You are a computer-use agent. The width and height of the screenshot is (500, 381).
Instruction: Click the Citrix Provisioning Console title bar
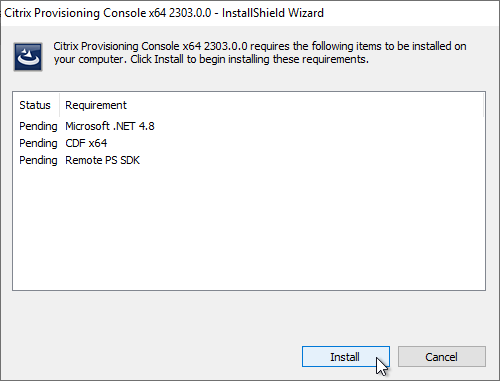[250, 13]
